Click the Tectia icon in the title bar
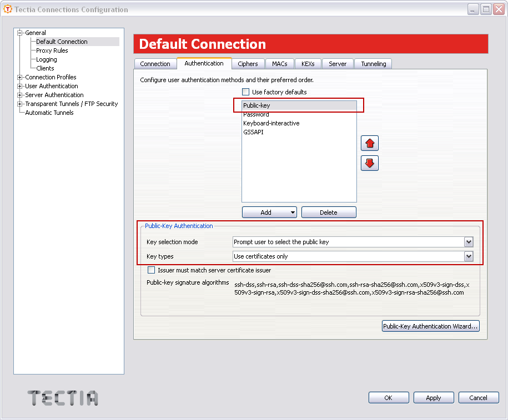Image resolution: width=508 pixels, height=420 pixels. (x=8, y=9)
